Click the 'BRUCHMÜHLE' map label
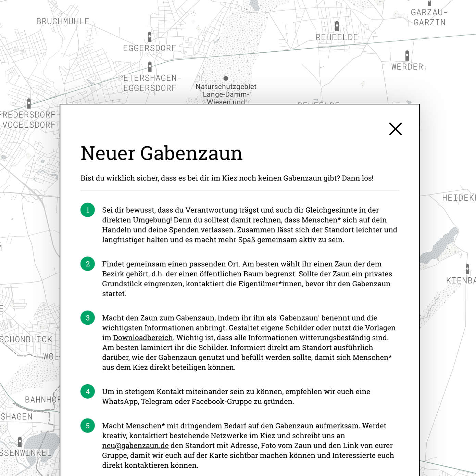This screenshot has height=476, width=476. tap(63, 21)
